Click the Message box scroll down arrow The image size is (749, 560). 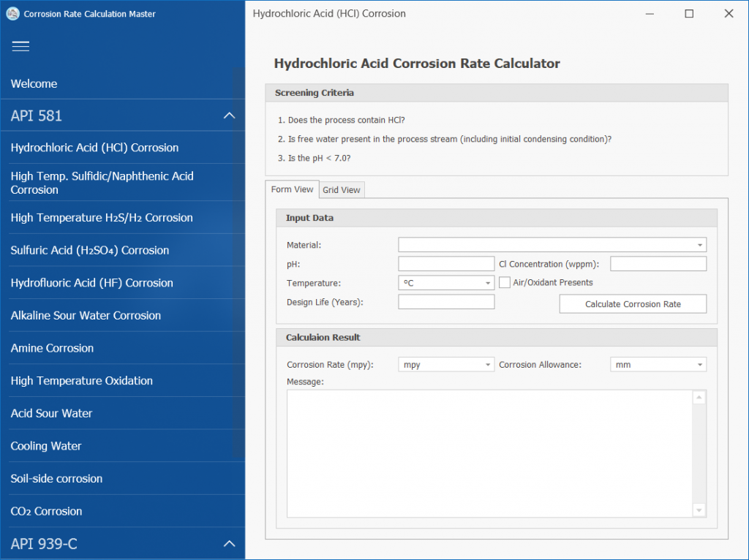pos(699,510)
